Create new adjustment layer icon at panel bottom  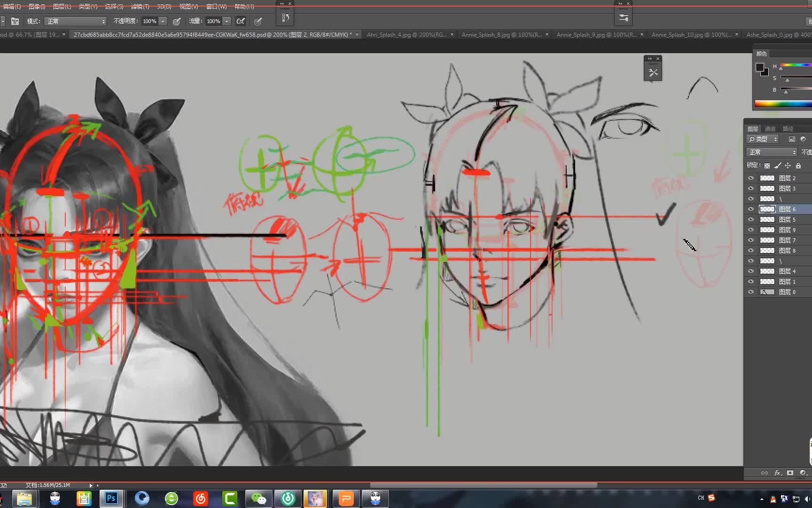(x=803, y=473)
